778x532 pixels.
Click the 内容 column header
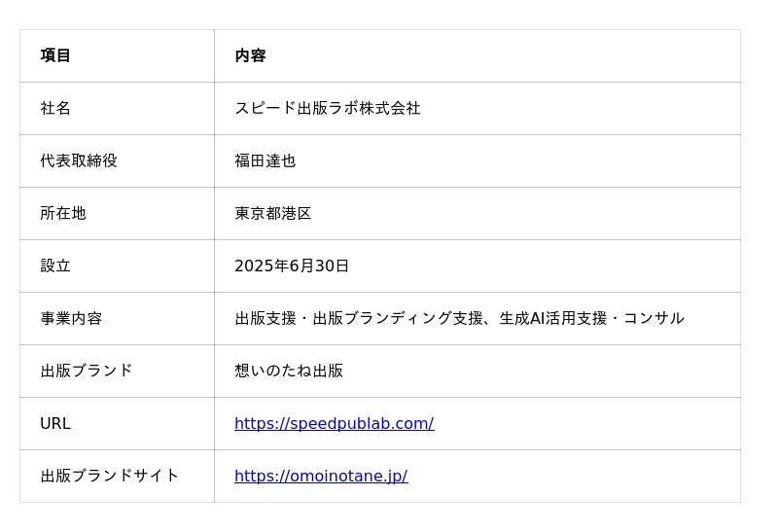(250, 55)
